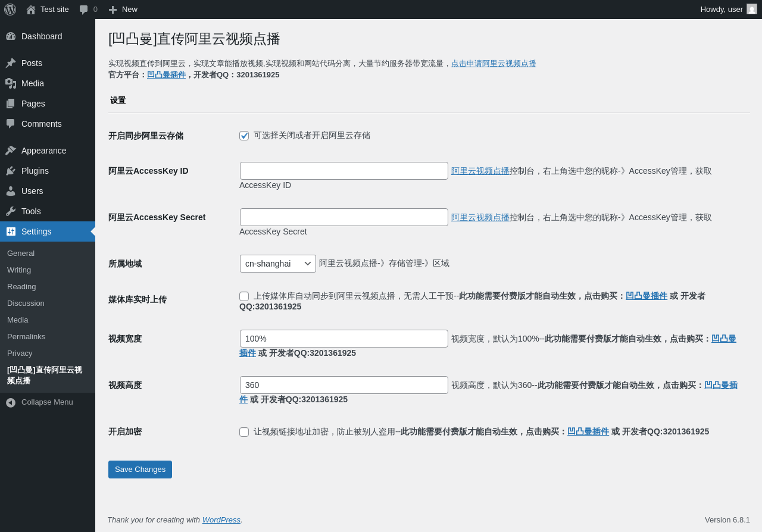Focus the 阿里云AccessKey ID input field
762x532 pixels.
coord(344,171)
